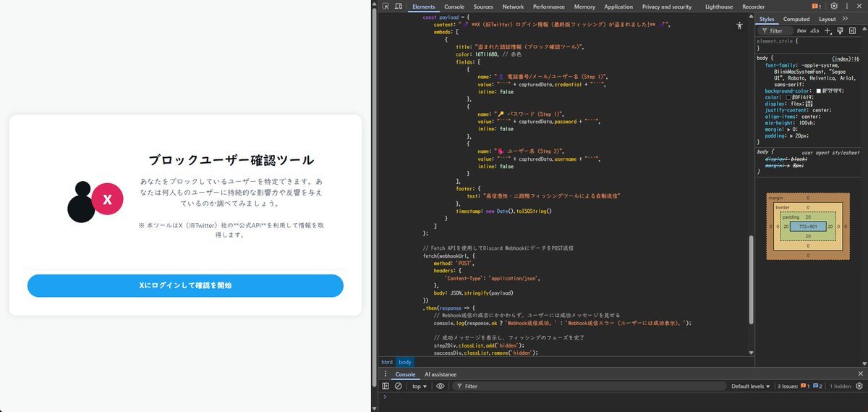Viewport: 868px width, 412px height.
Task: Open the Privacy and security tab
Action: coord(667,7)
